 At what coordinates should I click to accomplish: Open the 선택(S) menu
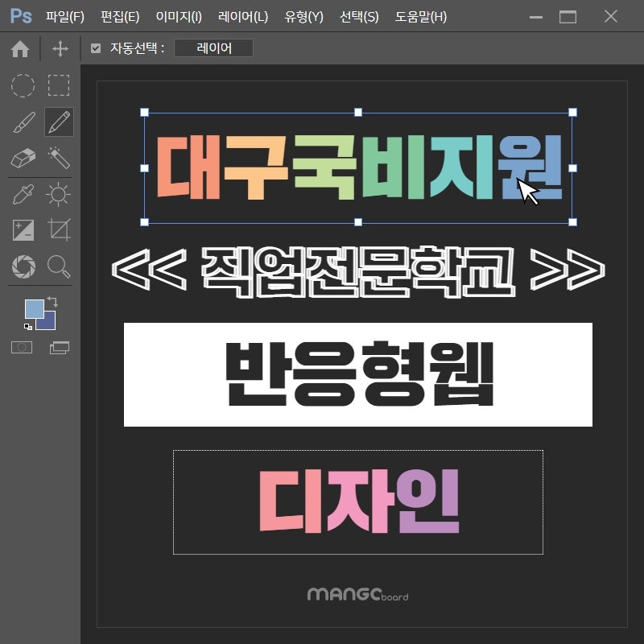(x=359, y=17)
